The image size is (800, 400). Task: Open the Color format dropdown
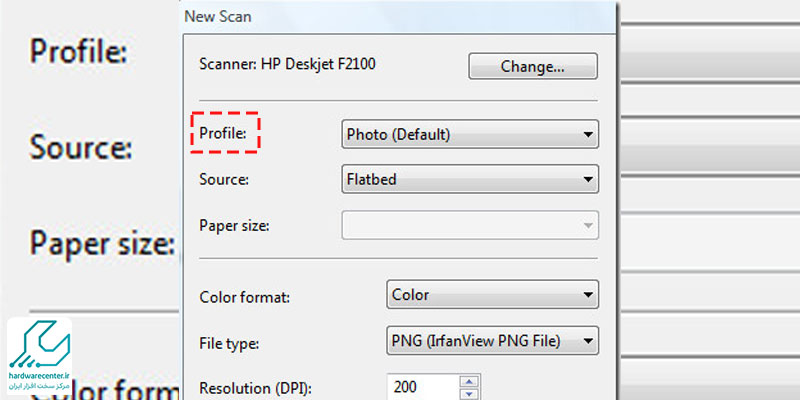pyautogui.click(x=492, y=294)
